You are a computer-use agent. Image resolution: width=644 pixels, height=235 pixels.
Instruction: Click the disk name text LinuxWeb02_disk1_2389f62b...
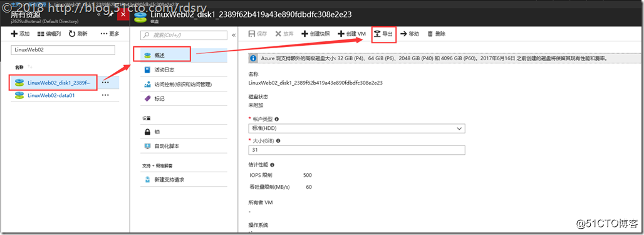click(x=316, y=83)
